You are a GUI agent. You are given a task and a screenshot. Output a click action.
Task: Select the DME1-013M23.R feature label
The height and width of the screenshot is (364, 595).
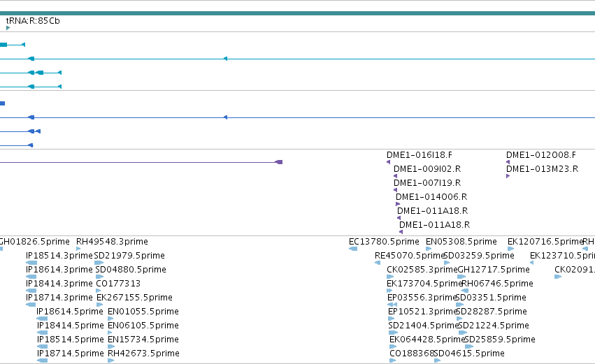[x=542, y=169]
